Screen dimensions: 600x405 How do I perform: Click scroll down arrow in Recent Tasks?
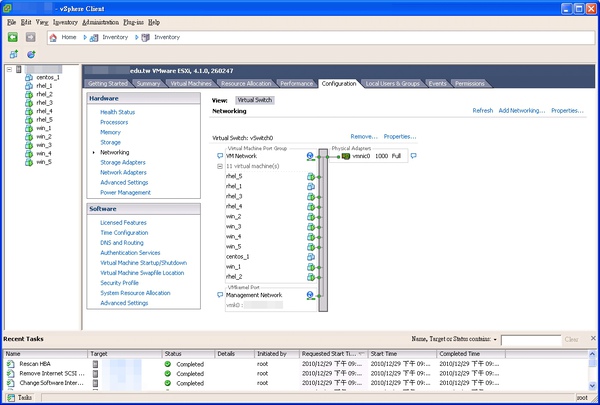pyautogui.click(x=592, y=386)
